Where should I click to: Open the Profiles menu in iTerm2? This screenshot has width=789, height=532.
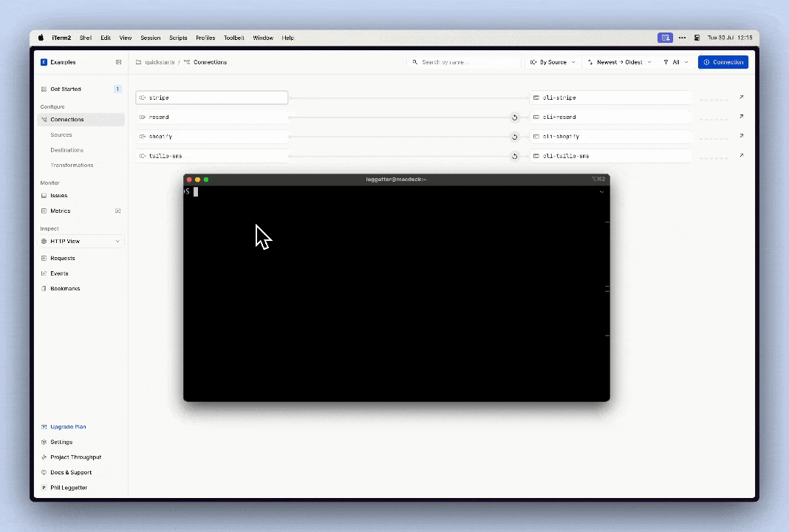(x=205, y=38)
